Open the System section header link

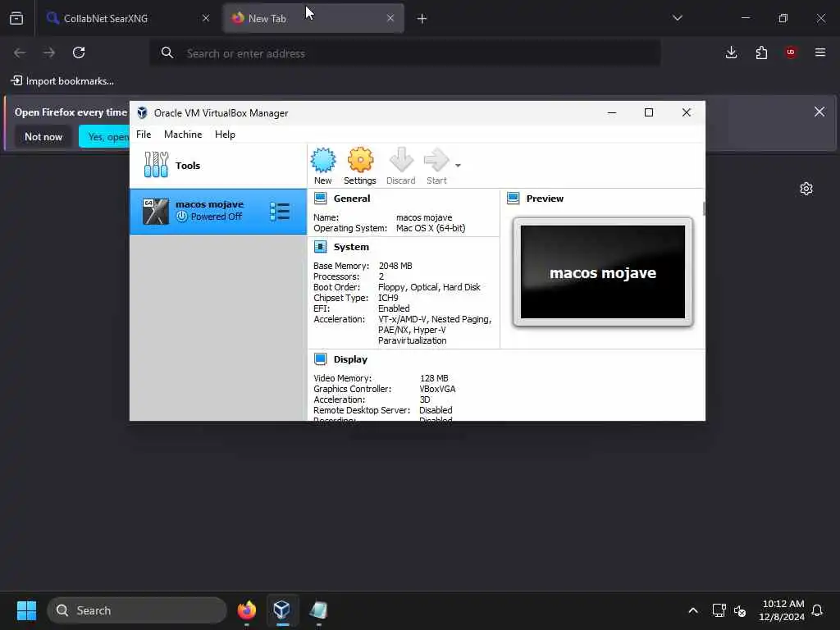tap(351, 247)
